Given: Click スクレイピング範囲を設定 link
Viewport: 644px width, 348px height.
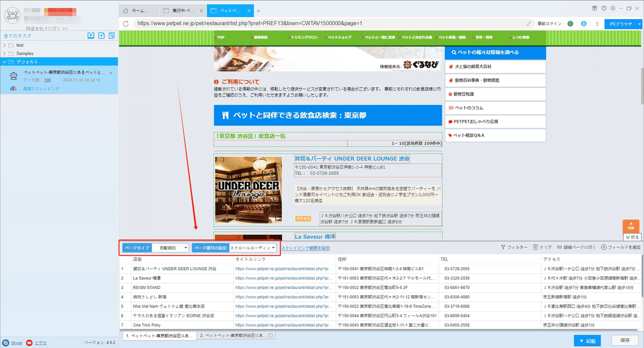Looking at the screenshot, I should [305, 248].
